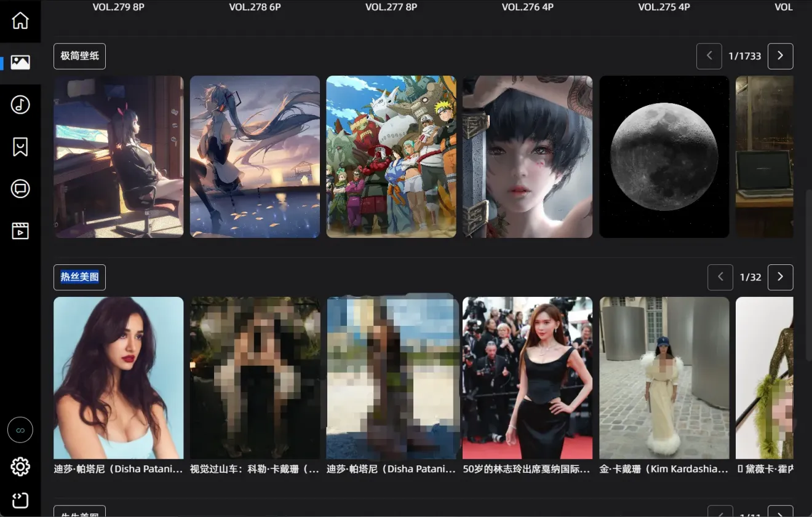Go to next page of 热丝美图

coord(780,277)
